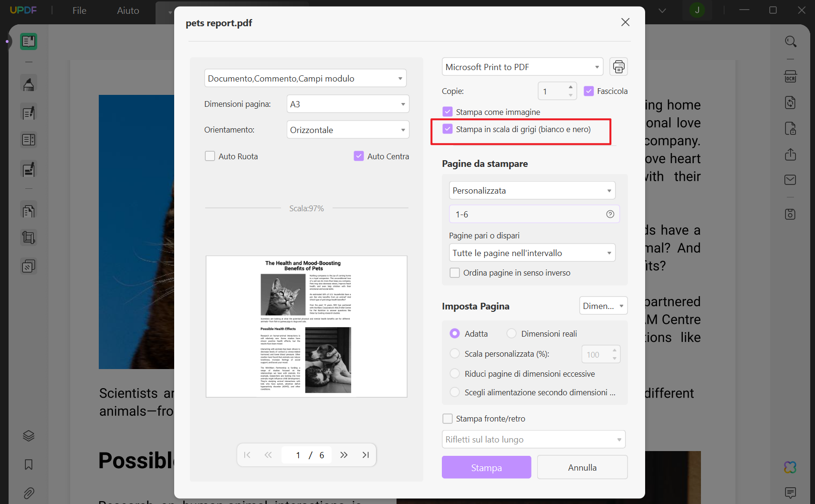Select the highlighter Comment tool in sidebar

29,84
